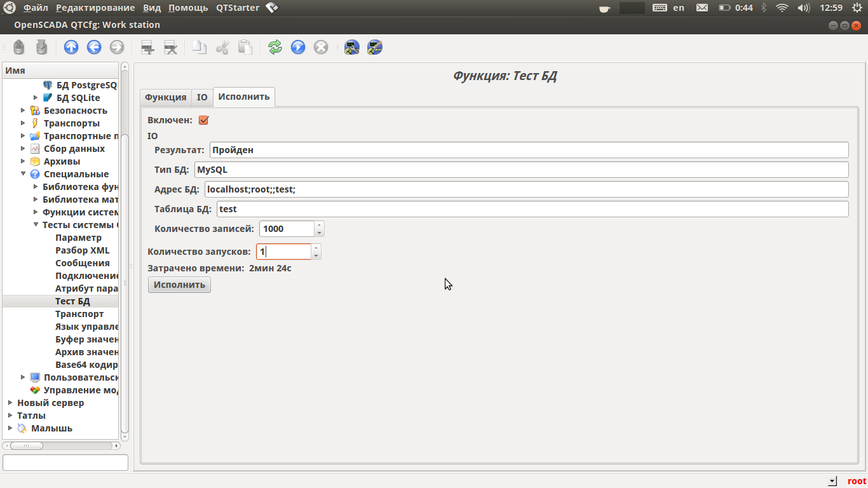Decrease Количество запусков with down arrow

tap(316, 255)
